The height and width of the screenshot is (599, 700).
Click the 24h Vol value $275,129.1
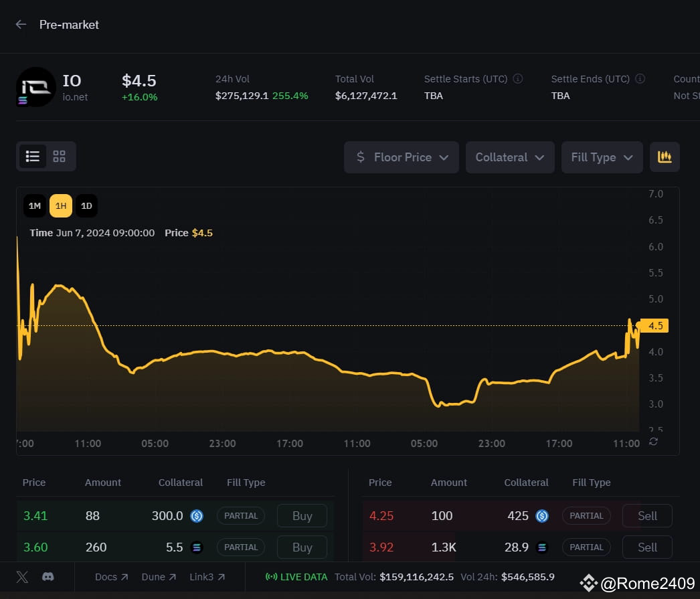(242, 96)
